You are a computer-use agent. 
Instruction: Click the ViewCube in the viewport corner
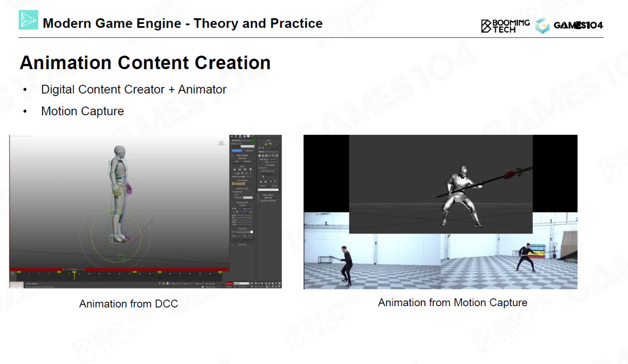coord(221,143)
